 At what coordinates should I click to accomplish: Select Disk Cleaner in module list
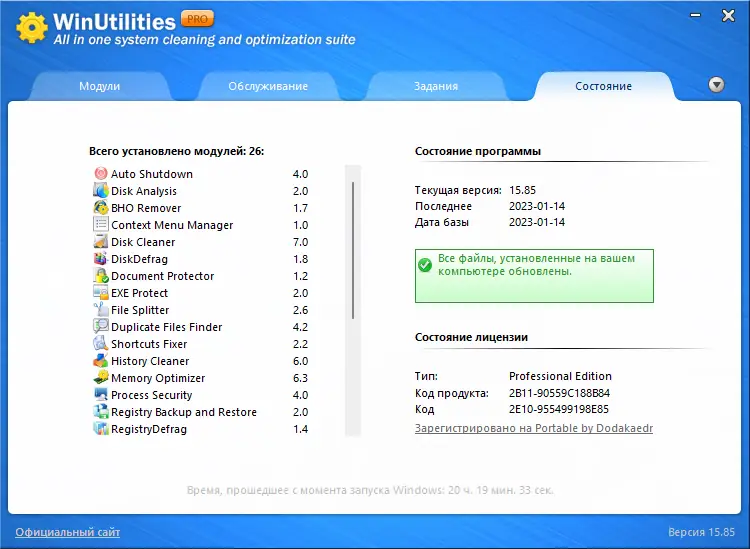pyautogui.click(x=143, y=242)
